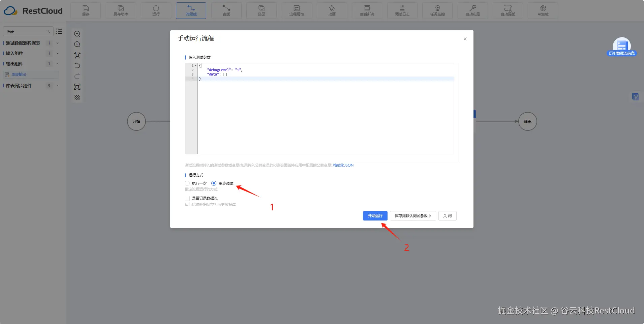The width and height of the screenshot is (644, 324).
Task: Click the 格式化JSON link
Action: [343, 165]
